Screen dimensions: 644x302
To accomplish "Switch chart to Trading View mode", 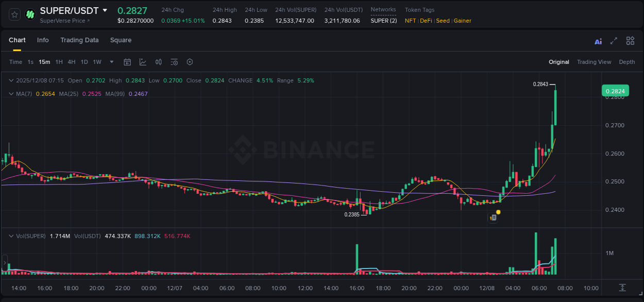I will tap(594, 62).
